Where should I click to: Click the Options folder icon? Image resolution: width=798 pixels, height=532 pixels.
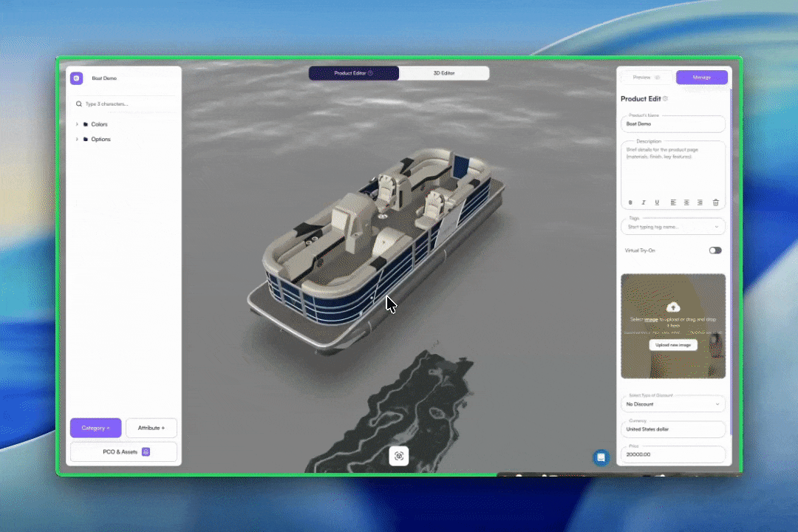(86, 139)
